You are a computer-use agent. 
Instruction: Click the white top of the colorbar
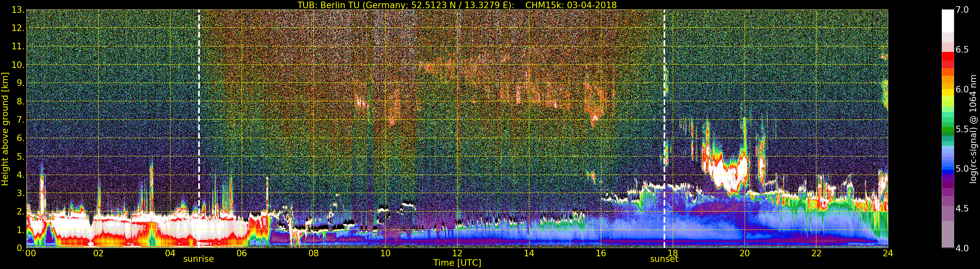tap(948, 21)
